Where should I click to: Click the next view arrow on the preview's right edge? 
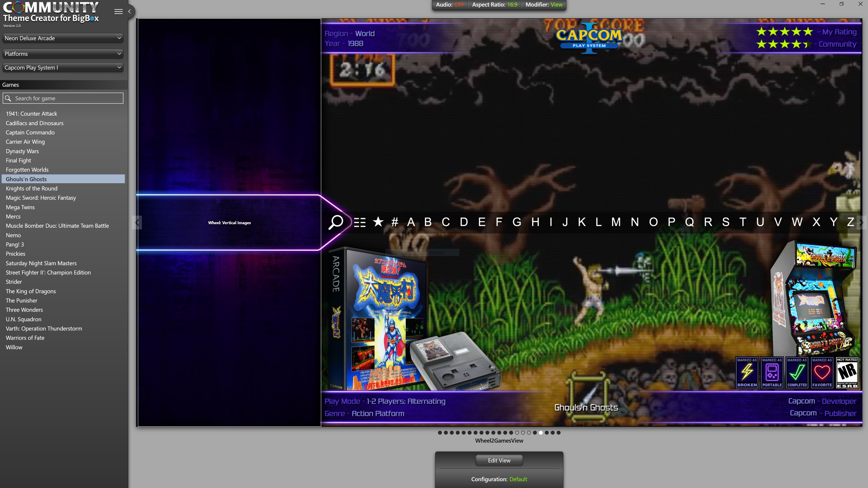click(861, 222)
